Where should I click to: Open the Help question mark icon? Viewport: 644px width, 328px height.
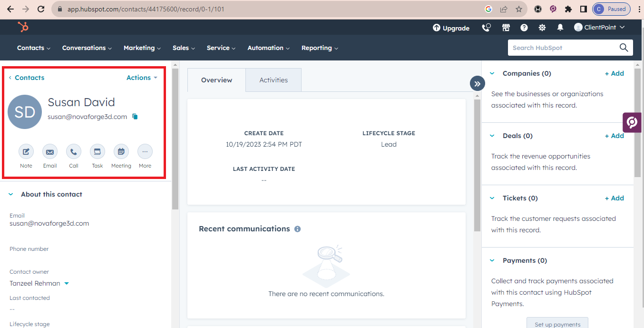pyautogui.click(x=524, y=28)
